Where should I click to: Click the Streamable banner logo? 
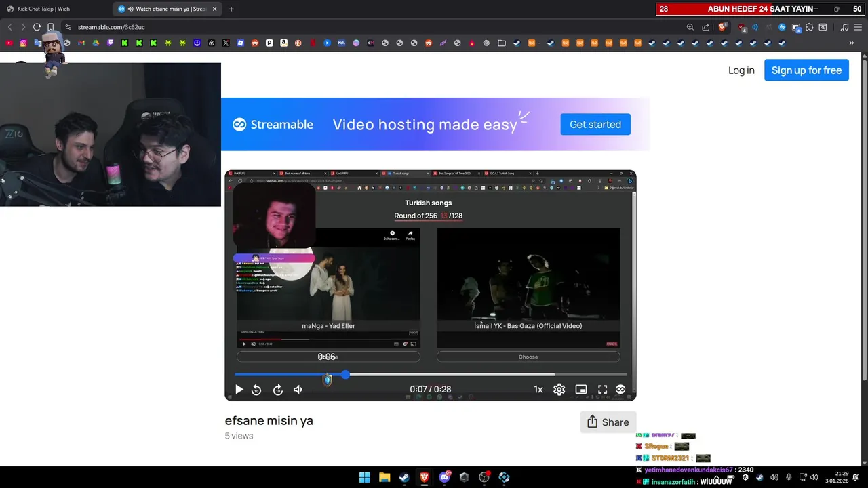coord(273,125)
